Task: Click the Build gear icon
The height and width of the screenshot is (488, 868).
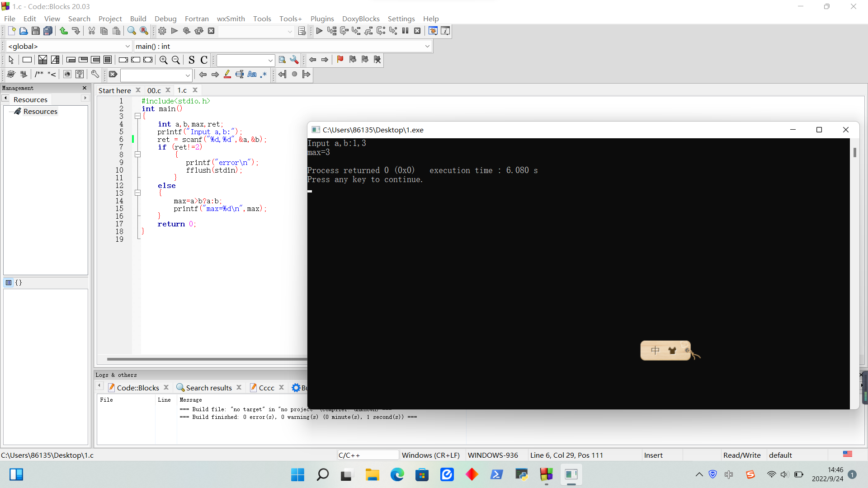Action: [x=162, y=31]
